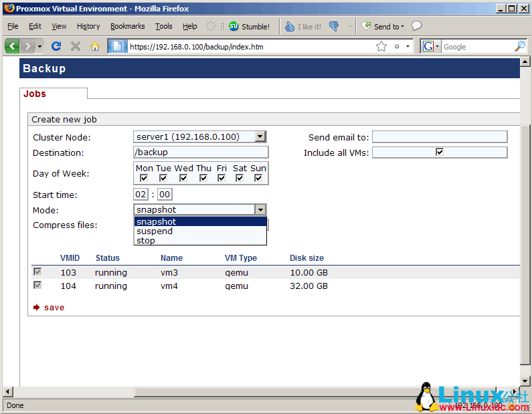Switch to the Jobs tab
The image size is (532, 414).
(x=35, y=94)
